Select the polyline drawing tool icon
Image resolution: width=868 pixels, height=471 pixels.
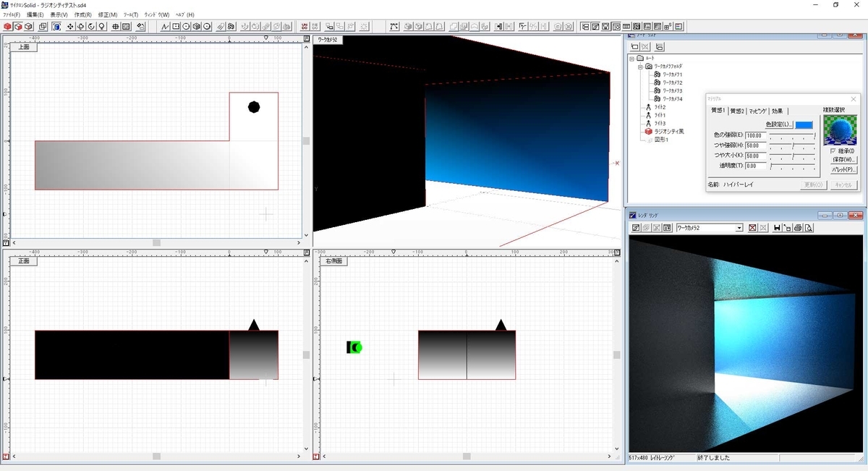166,27
